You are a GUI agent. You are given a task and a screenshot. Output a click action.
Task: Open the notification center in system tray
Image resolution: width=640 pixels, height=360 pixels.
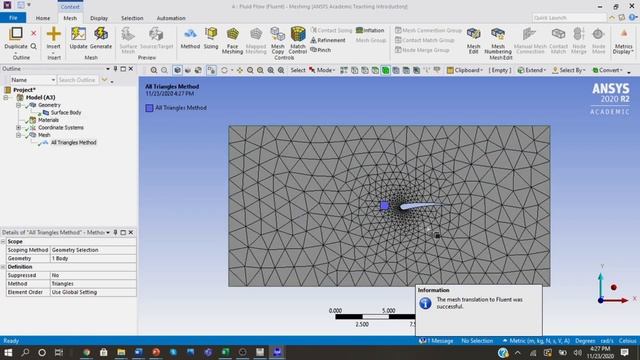pos(624,352)
